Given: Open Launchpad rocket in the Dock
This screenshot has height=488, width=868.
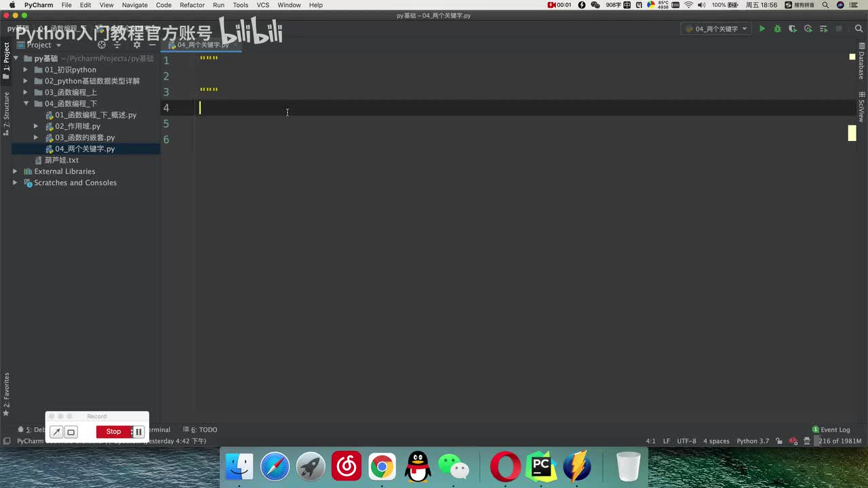Looking at the screenshot, I should click(311, 467).
